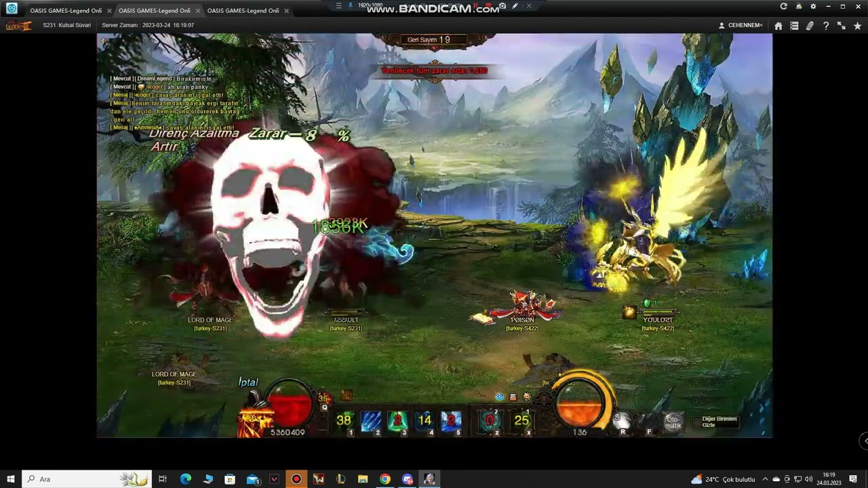Open the Windows Start menu
The height and width of the screenshot is (488, 868).
(x=11, y=479)
